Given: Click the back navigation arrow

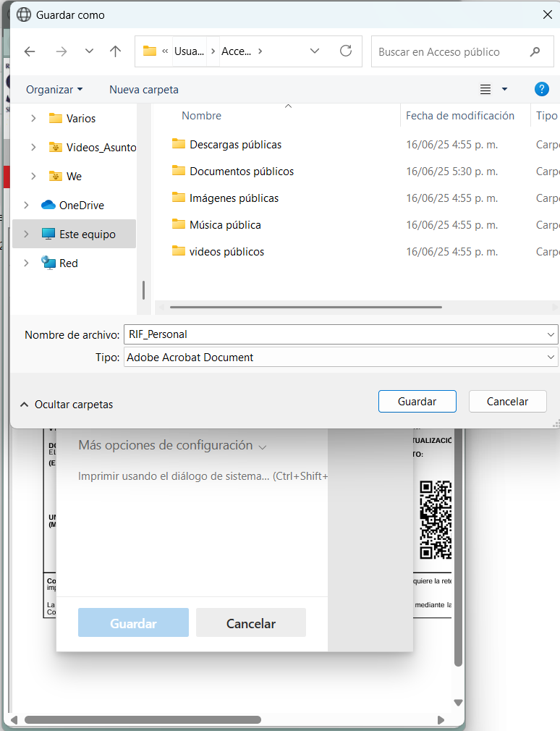Looking at the screenshot, I should tap(30, 51).
